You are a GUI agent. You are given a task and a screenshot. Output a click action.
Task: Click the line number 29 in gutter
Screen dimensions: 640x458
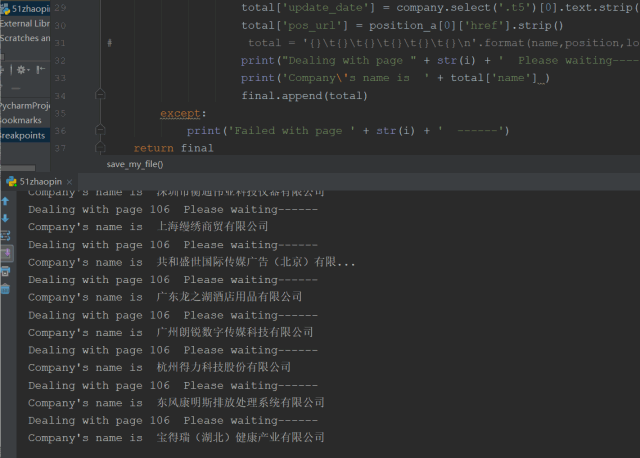point(60,7)
